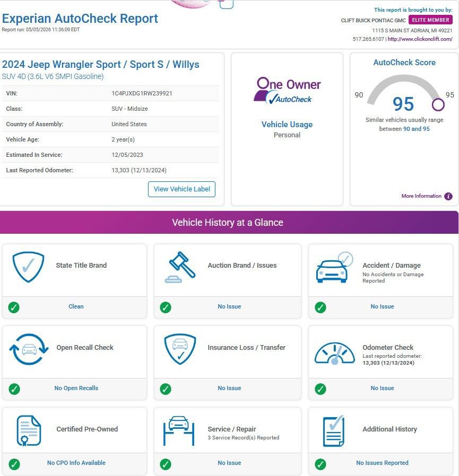Click the More Information link
The width and height of the screenshot is (459, 476).
click(x=421, y=196)
